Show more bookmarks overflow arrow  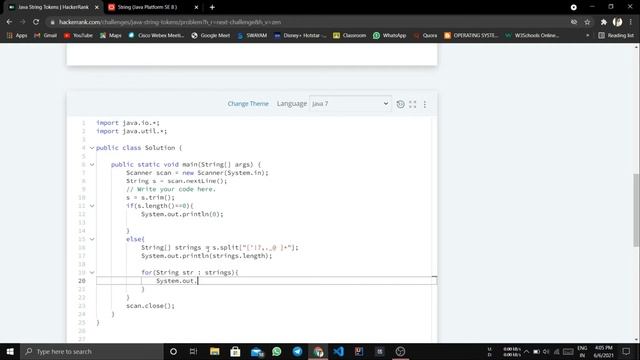click(x=587, y=36)
